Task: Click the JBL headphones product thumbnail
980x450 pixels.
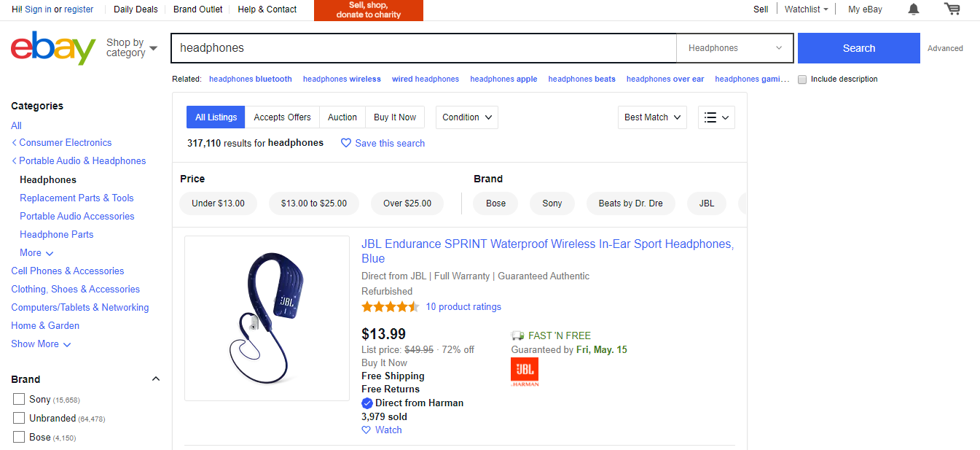Action: click(x=267, y=319)
